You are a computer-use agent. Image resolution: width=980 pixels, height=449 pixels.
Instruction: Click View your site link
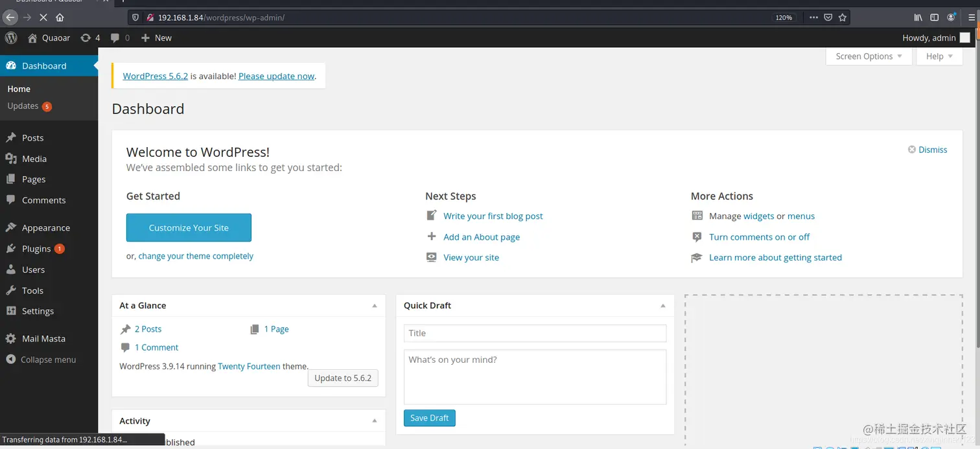pyautogui.click(x=471, y=257)
